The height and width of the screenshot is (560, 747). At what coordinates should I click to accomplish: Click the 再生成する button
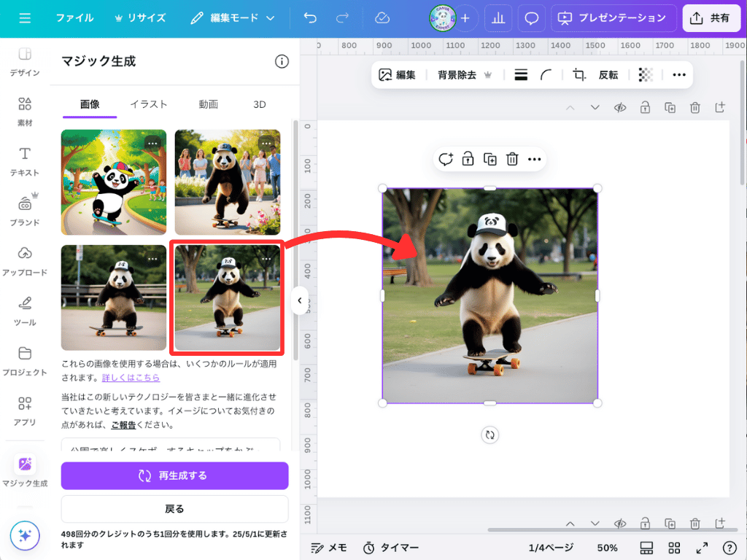(x=174, y=475)
